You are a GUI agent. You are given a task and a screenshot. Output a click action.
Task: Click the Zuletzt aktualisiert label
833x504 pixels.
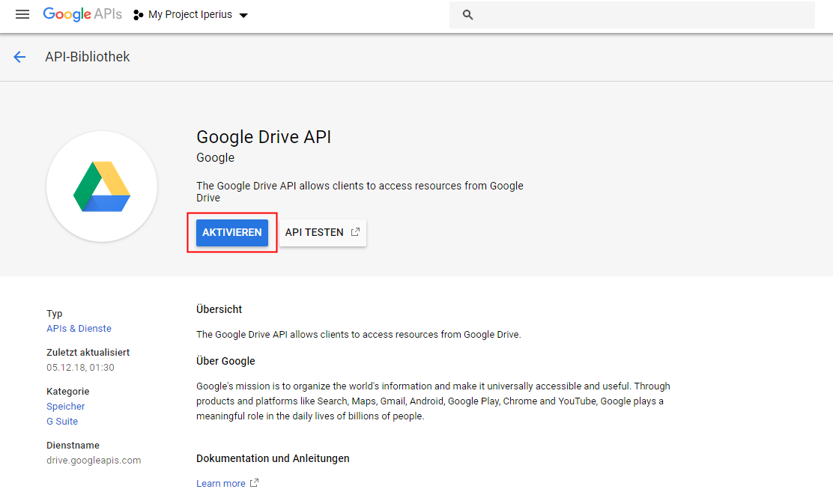pyautogui.click(x=88, y=353)
